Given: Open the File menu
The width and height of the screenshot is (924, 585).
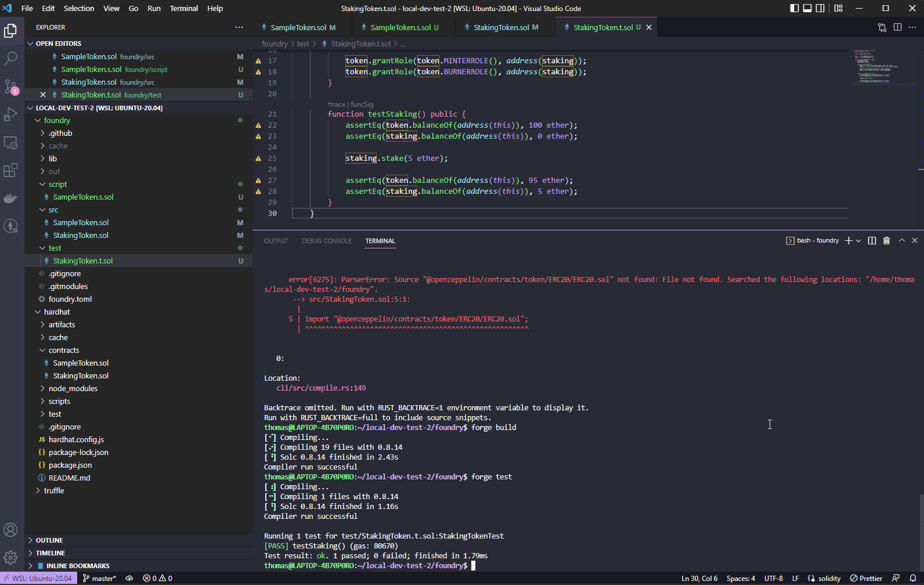Looking at the screenshot, I should pos(27,8).
